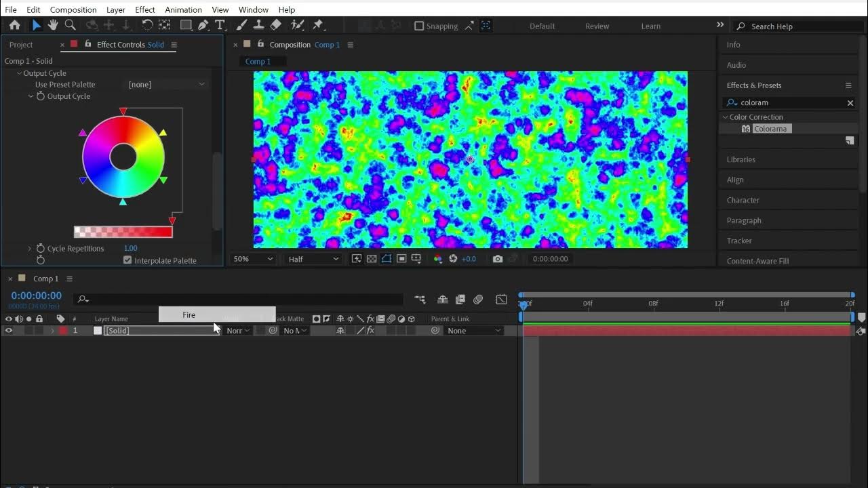Open the Animation menu
This screenshot has height=488, width=868.
183,9
